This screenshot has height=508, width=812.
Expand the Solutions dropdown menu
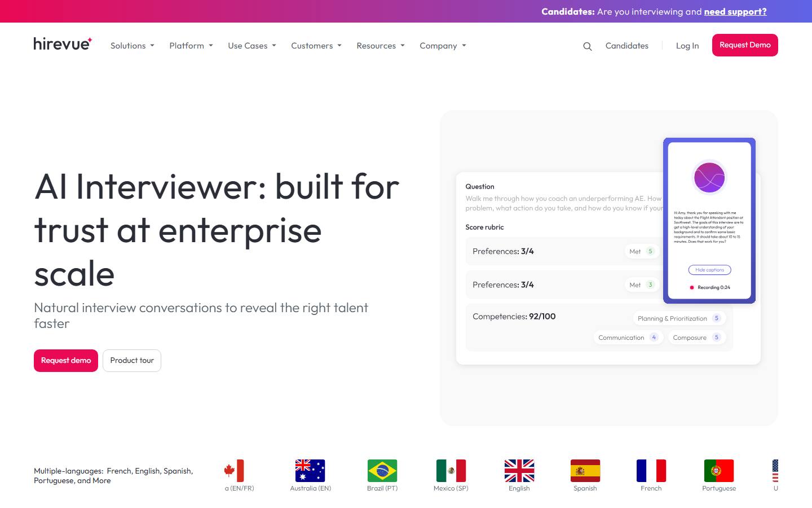[133, 46]
